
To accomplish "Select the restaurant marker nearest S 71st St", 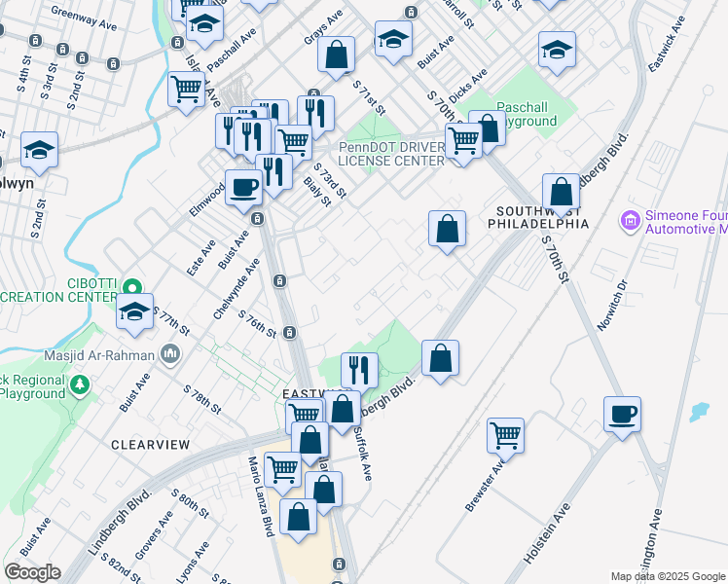I will click(x=316, y=115).
